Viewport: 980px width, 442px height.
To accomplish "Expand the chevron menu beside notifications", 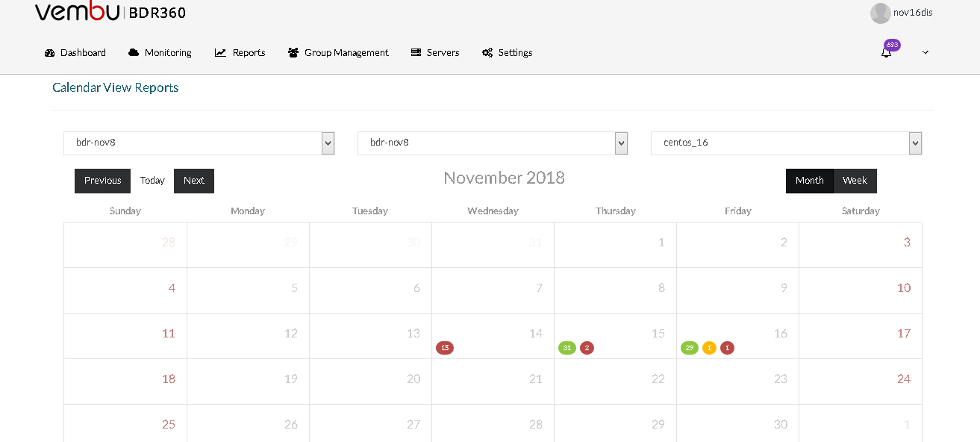I will pos(926,52).
